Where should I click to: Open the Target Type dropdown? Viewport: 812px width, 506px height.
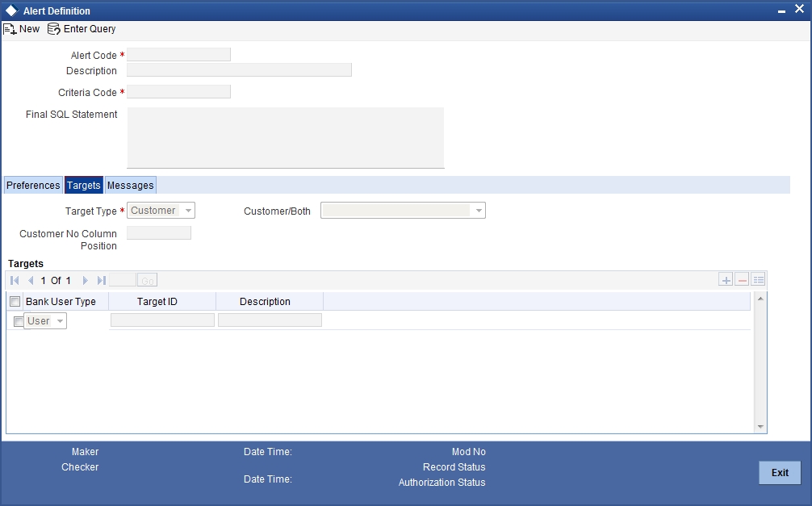pos(161,211)
